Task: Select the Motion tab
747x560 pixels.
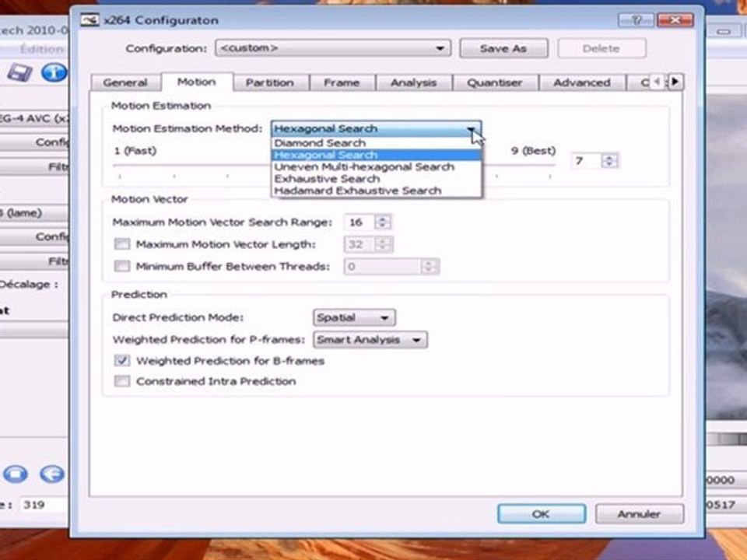Action: point(196,82)
